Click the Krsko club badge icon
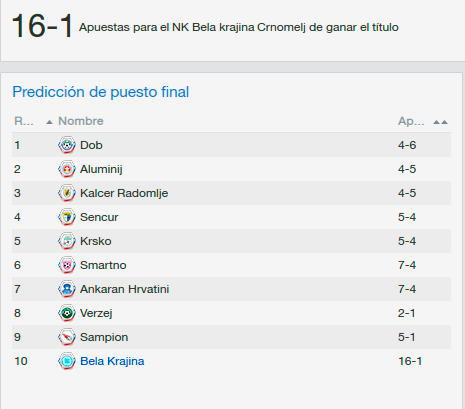This screenshot has width=465, height=409. tap(67, 241)
